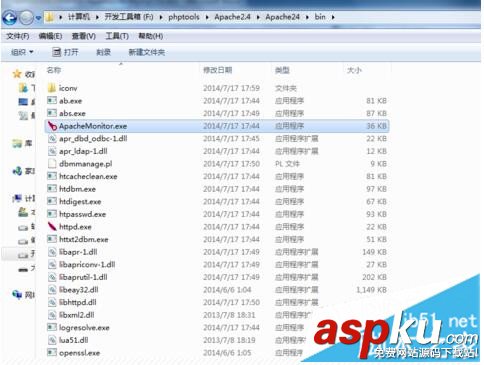The width and height of the screenshot is (484, 365).
Task: Click the folder icon in address bar
Action: click(x=49, y=17)
